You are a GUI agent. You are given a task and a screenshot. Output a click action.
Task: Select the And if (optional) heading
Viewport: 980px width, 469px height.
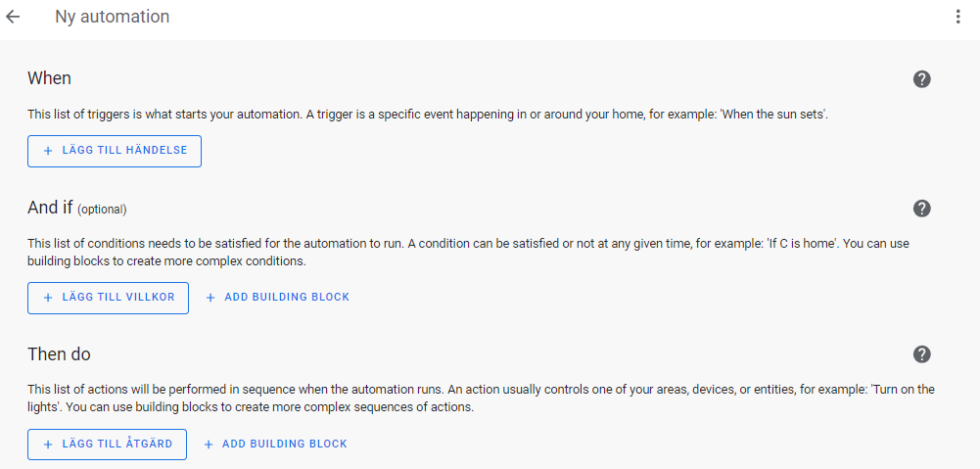77,208
